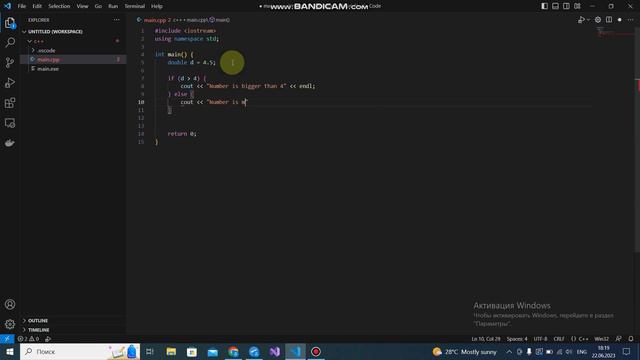640x360 pixels.
Task: Open the Source Control view
Action: [10, 62]
